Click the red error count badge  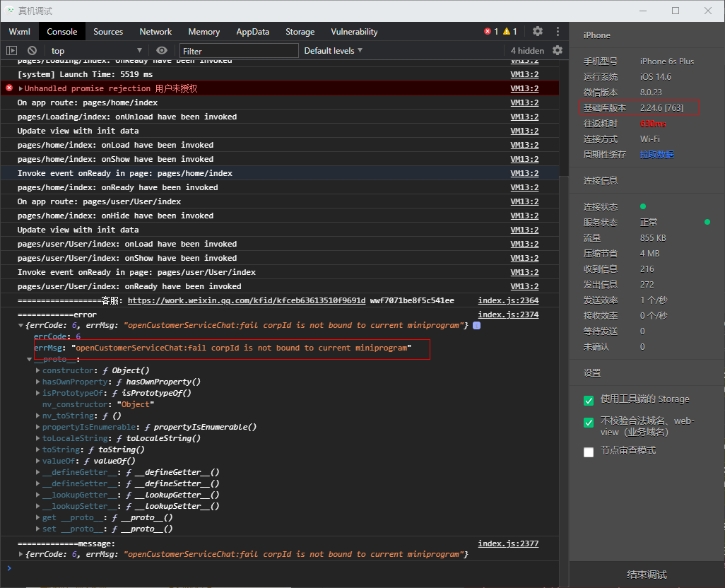pyautogui.click(x=491, y=31)
